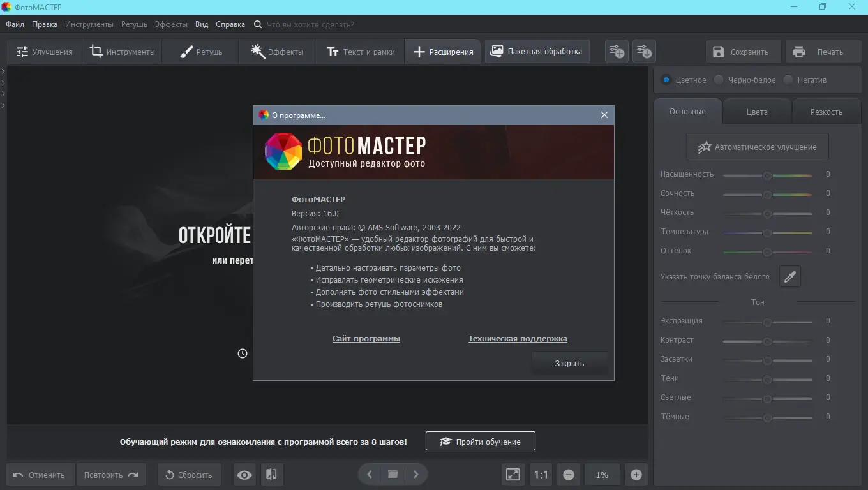Expand the third collapsed left side panel
This screenshot has height=490, width=868.
click(3, 94)
